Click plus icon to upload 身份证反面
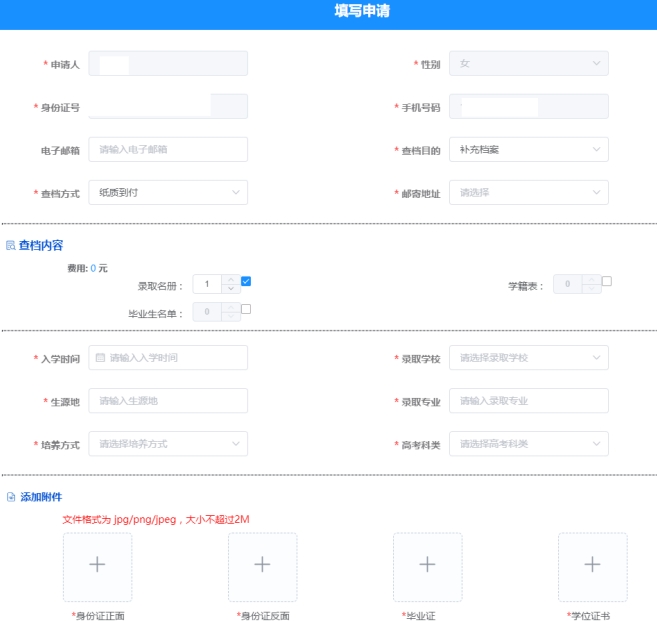 tap(262, 565)
